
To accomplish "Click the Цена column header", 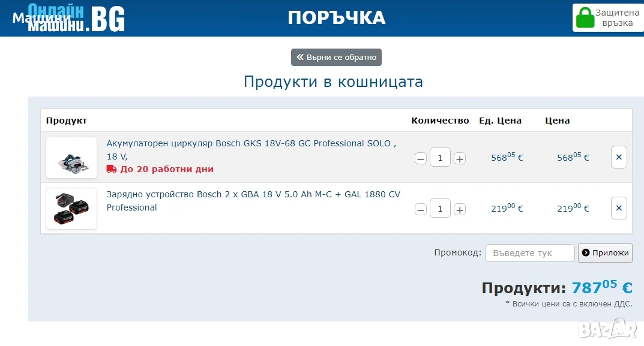I will click(558, 121).
